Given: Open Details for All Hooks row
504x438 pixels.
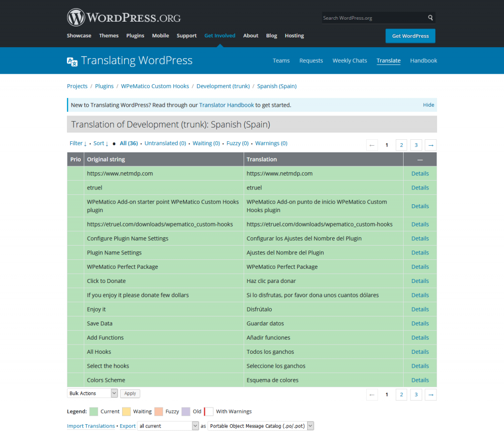Looking at the screenshot, I should 420,352.
